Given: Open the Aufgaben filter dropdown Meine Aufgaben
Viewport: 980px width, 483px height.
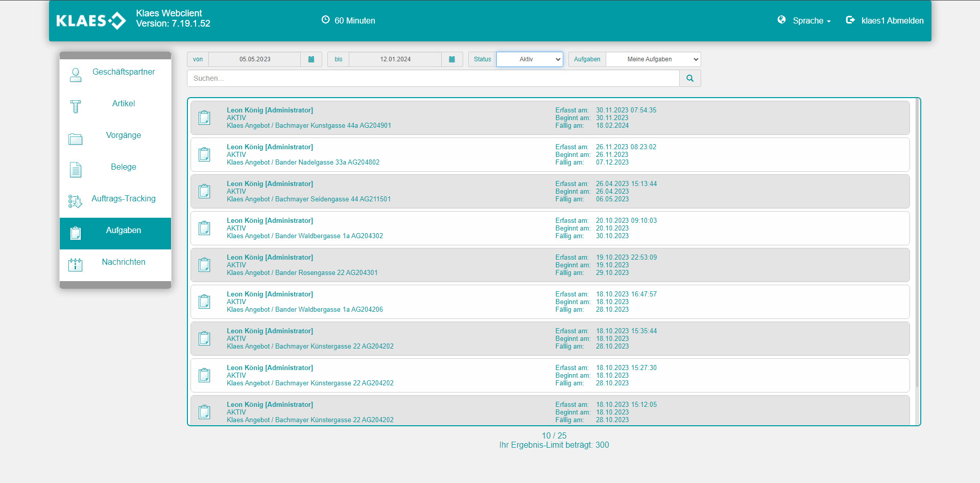Looking at the screenshot, I should pos(653,59).
